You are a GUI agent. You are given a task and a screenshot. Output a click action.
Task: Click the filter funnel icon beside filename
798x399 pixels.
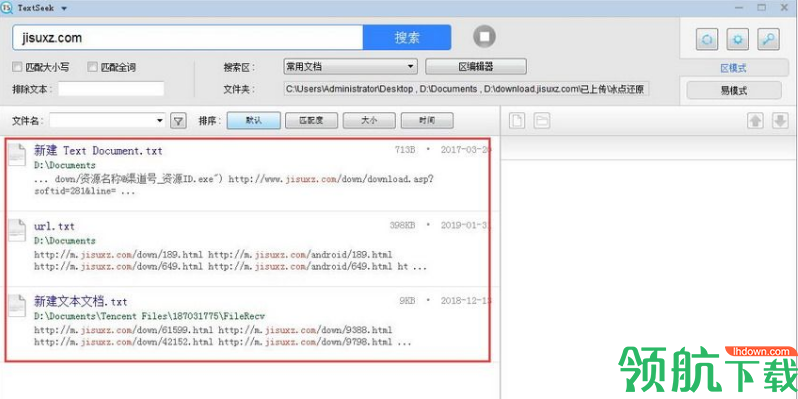coord(178,121)
